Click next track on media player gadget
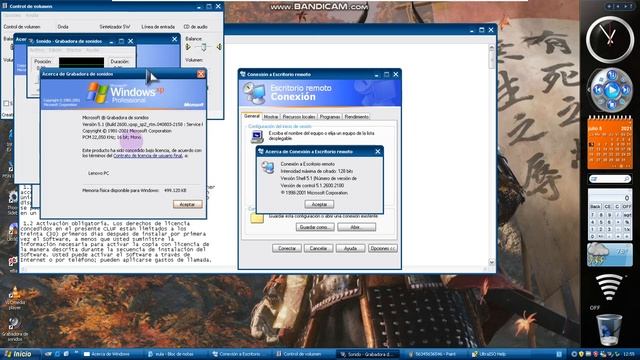This screenshot has height=360, width=640. coord(626,90)
